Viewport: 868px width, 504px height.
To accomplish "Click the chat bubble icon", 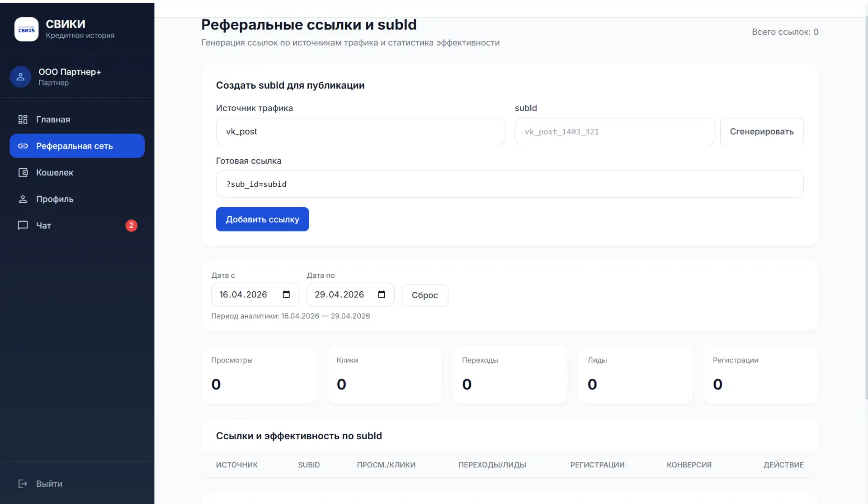I will tap(23, 225).
